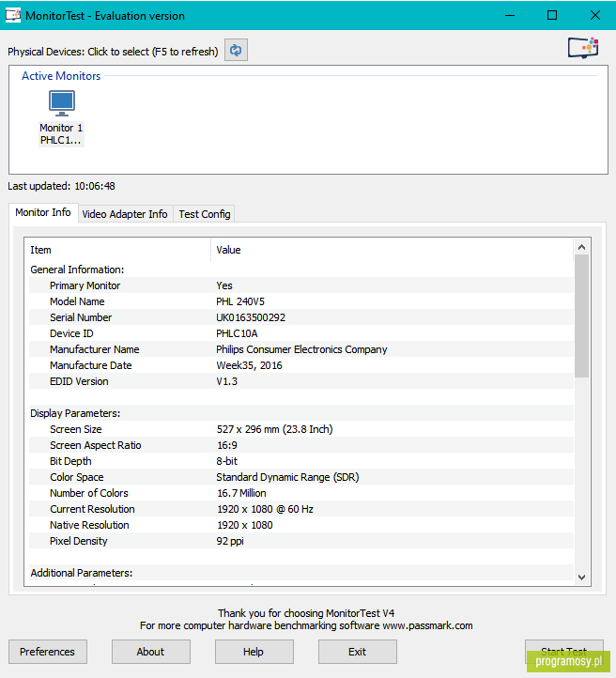616x678 pixels.
Task: Open the Video Adapter Info tab
Action: point(125,214)
